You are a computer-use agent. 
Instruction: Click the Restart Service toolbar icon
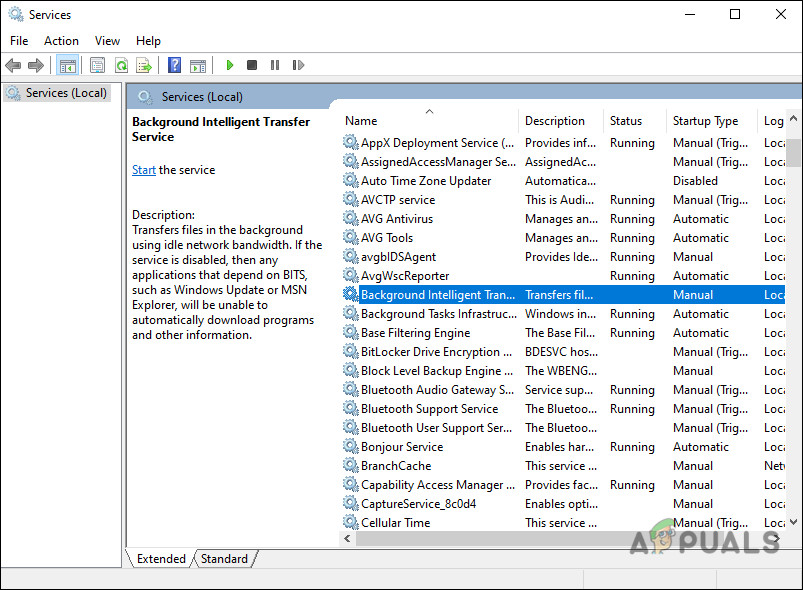click(296, 66)
